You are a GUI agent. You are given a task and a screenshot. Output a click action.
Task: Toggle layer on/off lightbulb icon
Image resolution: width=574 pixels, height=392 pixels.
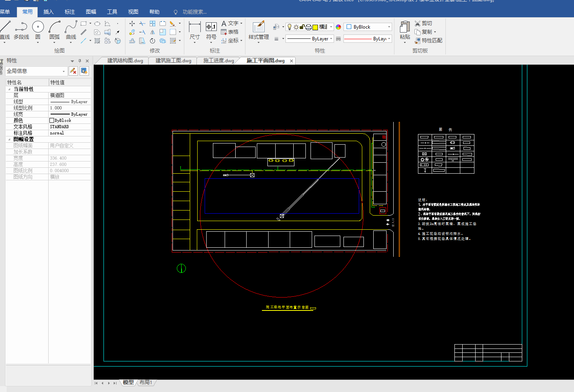point(290,27)
